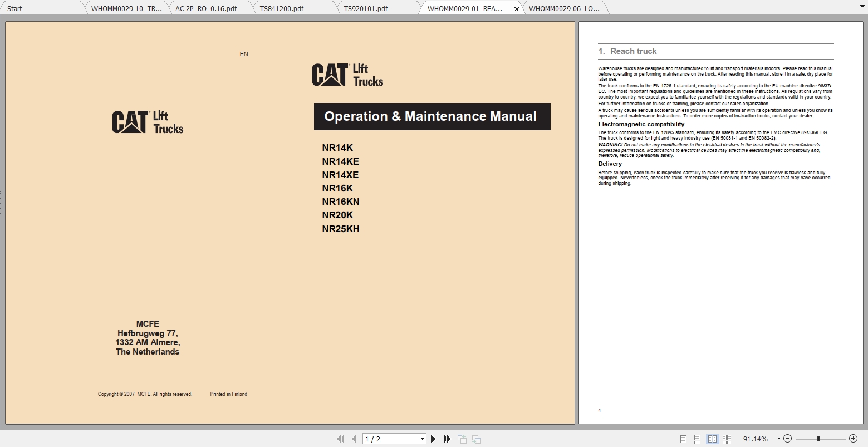Click the navigate back history icon
This screenshot has height=447, width=868.
tap(462, 439)
